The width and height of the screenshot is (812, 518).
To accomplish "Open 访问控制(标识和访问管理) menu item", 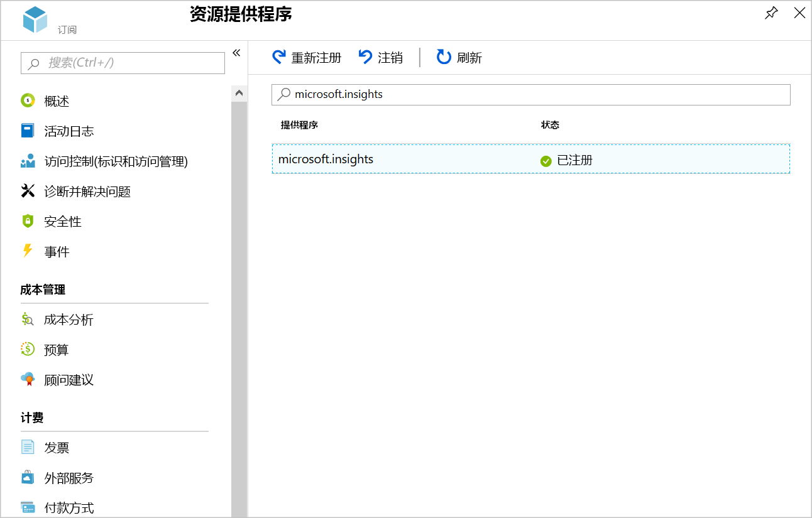I will (116, 161).
